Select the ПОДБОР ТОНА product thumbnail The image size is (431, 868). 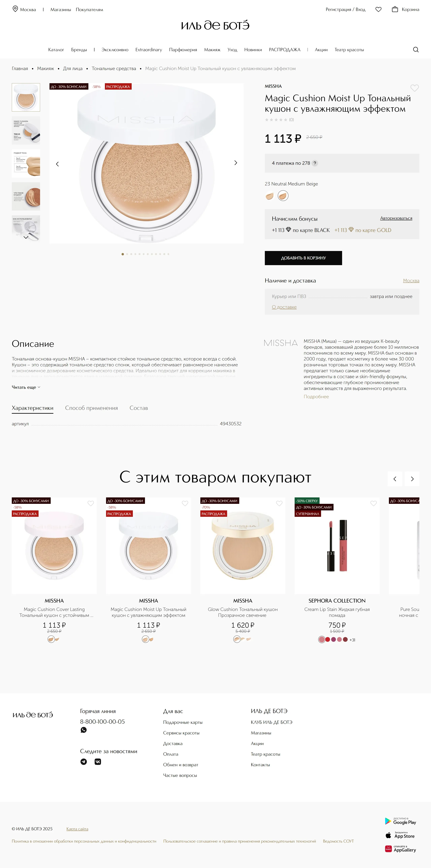point(26,163)
